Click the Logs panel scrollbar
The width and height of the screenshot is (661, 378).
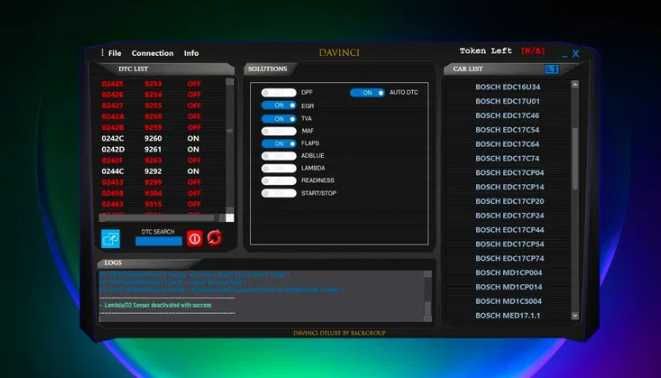pos(427,296)
